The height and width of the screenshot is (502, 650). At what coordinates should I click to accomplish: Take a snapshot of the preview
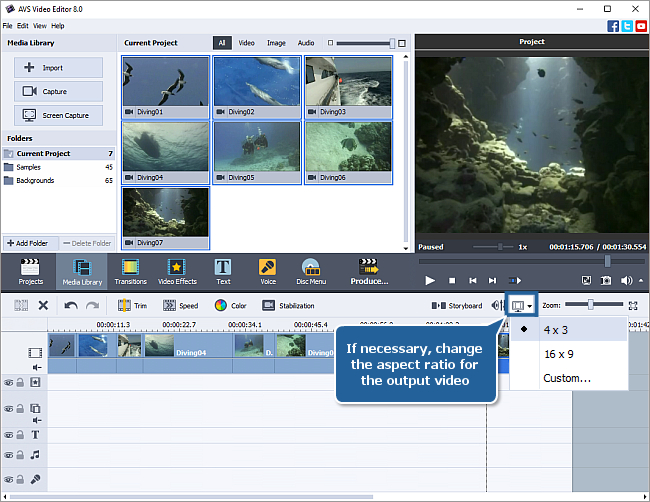coord(606,281)
